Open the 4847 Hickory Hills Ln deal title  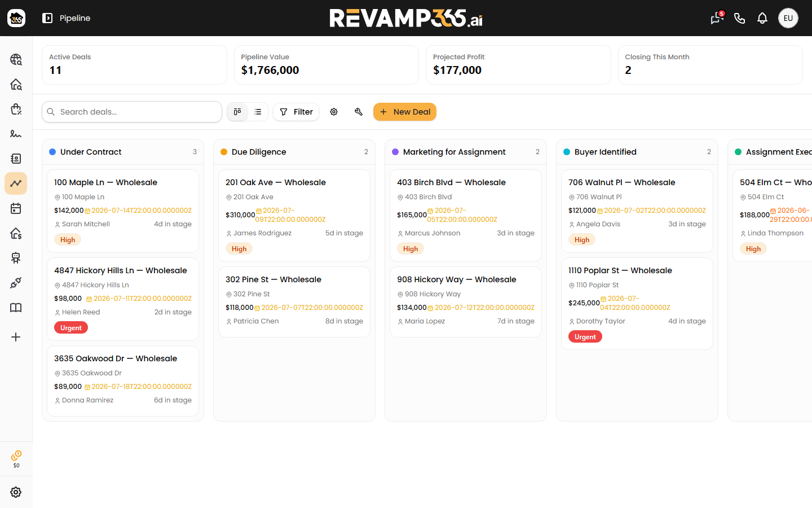(x=120, y=270)
